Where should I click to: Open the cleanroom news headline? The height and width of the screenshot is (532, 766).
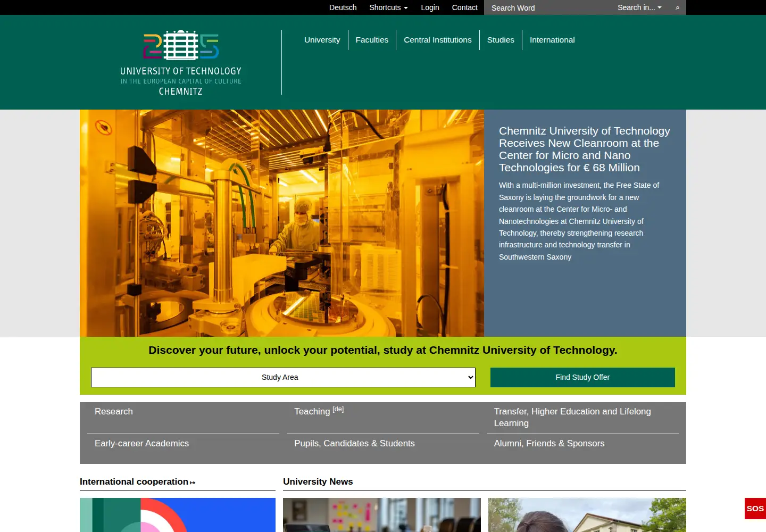click(584, 149)
